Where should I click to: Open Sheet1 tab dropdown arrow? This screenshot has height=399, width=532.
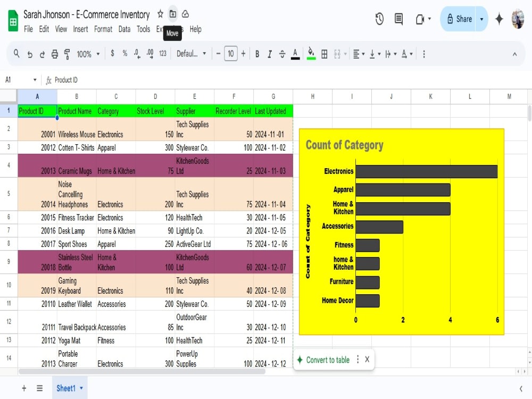pos(81,388)
